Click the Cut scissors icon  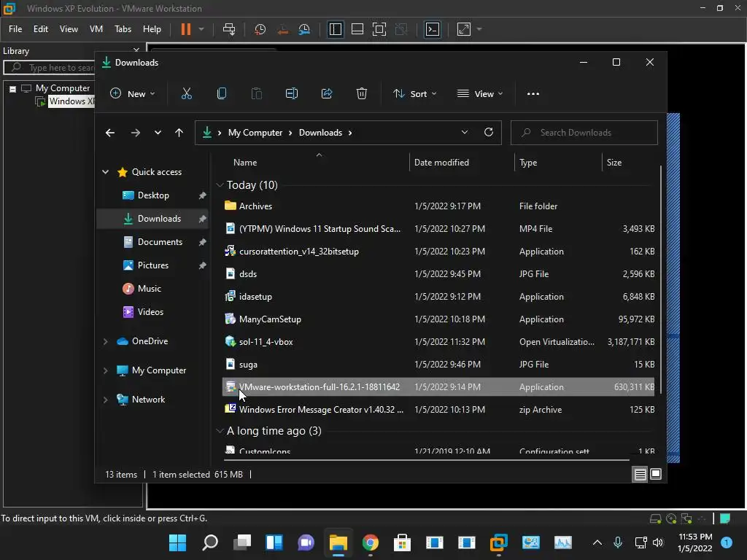tap(187, 94)
